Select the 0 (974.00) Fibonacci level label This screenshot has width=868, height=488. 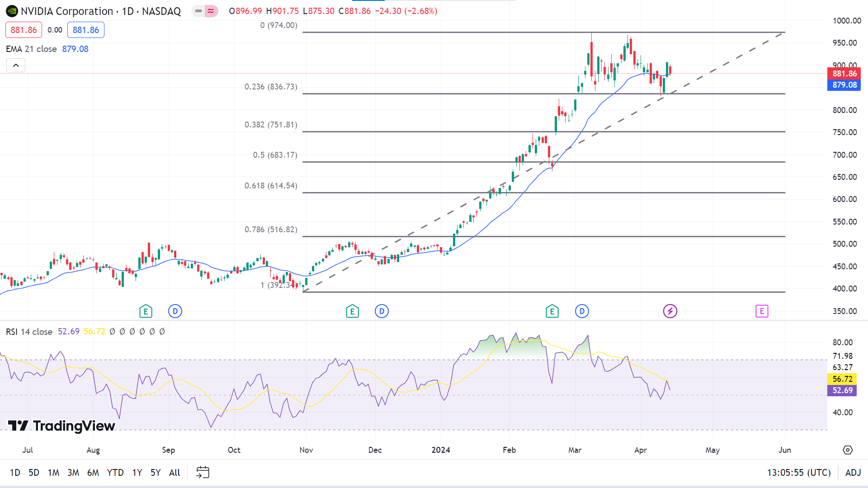tap(278, 25)
